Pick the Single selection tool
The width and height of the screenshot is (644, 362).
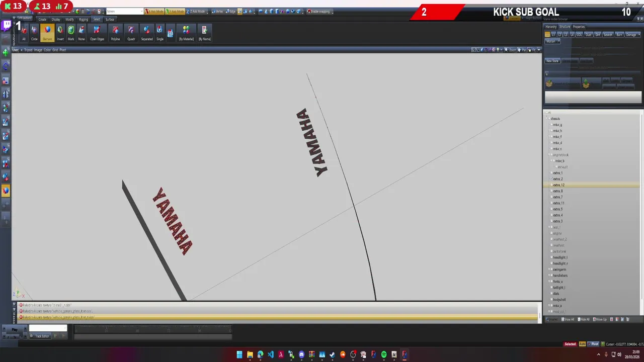[160, 33]
